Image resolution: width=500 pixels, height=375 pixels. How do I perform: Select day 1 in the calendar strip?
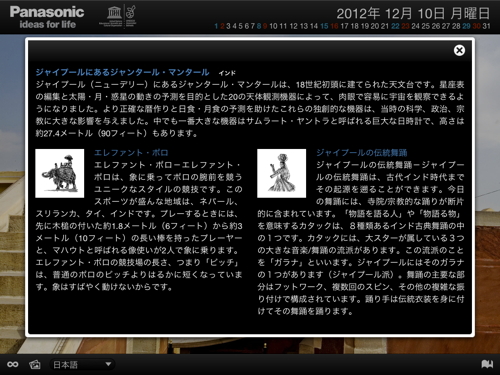(x=216, y=26)
